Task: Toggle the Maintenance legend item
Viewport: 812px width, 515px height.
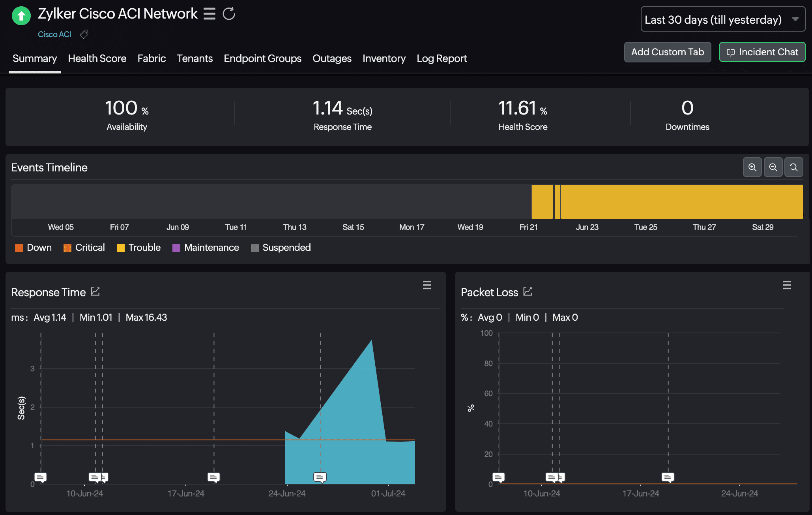Action: [211, 248]
